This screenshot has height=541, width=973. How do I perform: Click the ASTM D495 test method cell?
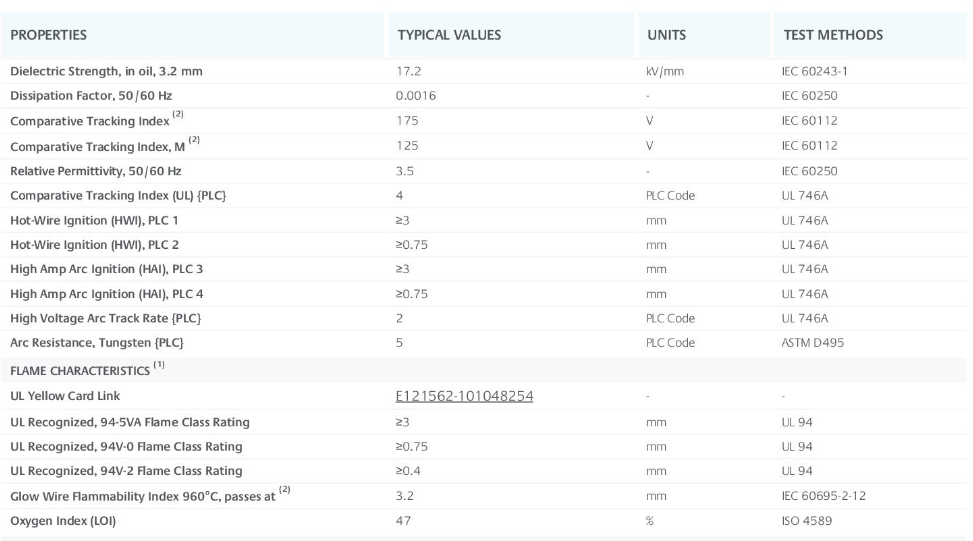coord(812,342)
